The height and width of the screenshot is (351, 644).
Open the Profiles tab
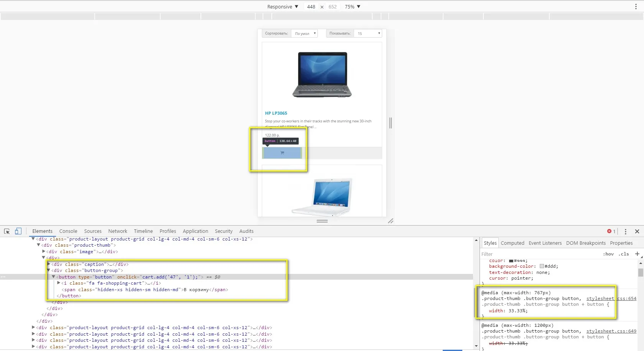click(168, 231)
